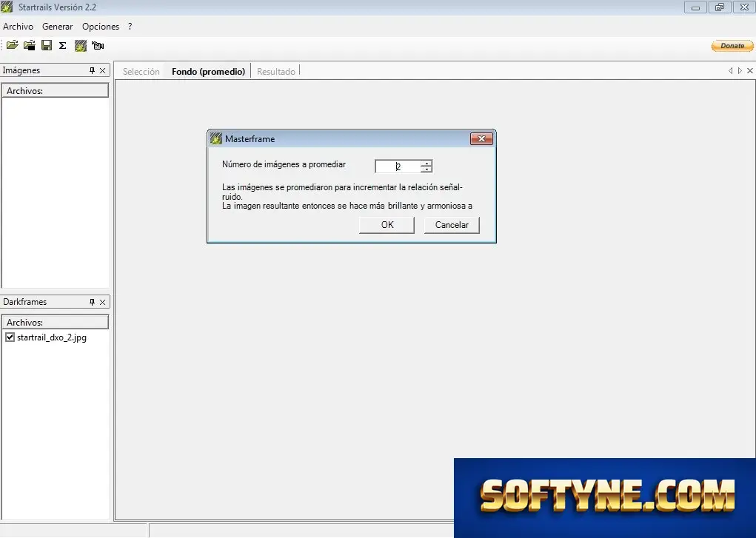Switch to the Selección tab

(x=141, y=71)
